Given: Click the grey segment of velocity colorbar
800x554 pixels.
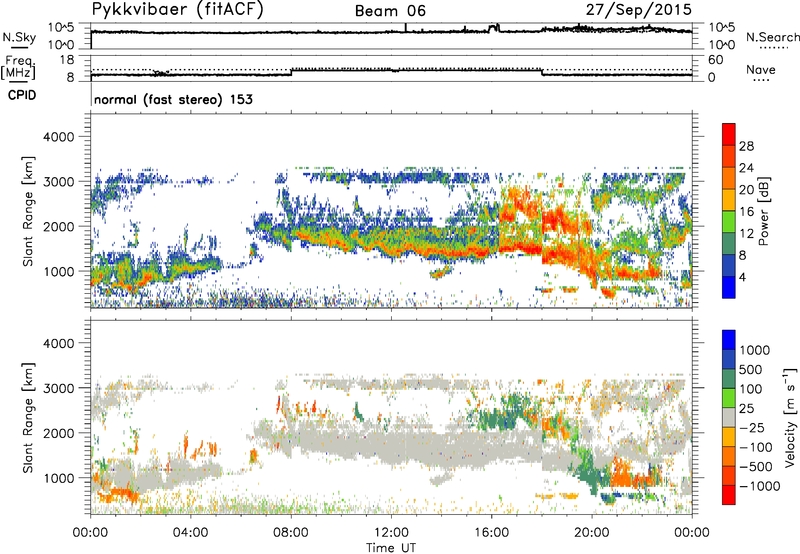Looking at the screenshot, I should pyautogui.click(x=729, y=417).
